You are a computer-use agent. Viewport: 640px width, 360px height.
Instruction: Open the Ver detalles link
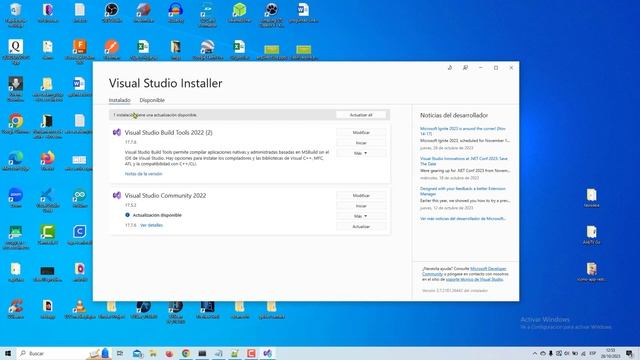click(x=151, y=225)
